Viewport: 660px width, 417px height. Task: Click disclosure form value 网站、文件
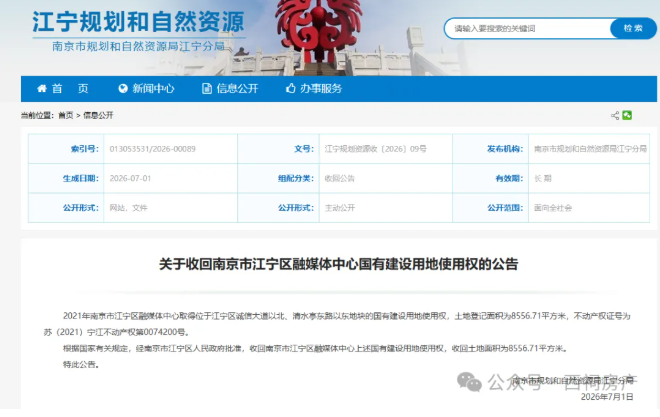point(128,208)
